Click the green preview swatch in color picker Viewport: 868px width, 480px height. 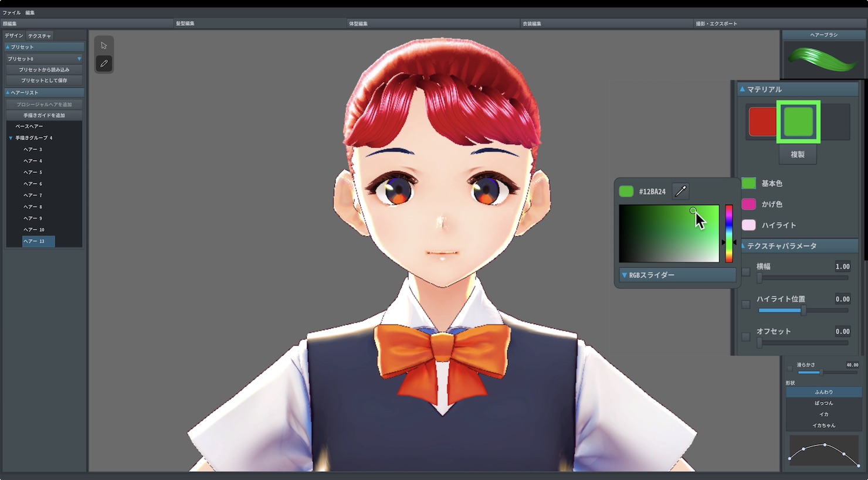tap(626, 191)
